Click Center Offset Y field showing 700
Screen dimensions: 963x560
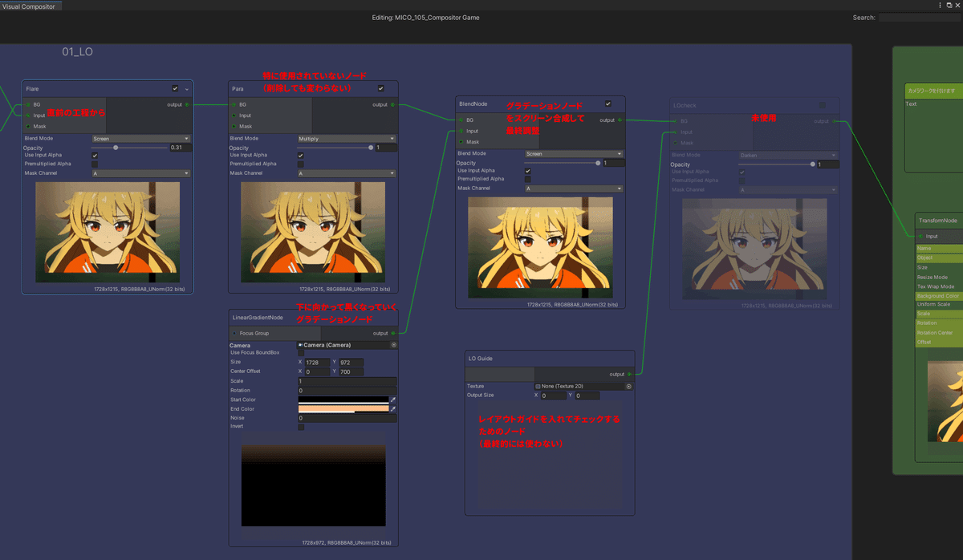point(351,371)
